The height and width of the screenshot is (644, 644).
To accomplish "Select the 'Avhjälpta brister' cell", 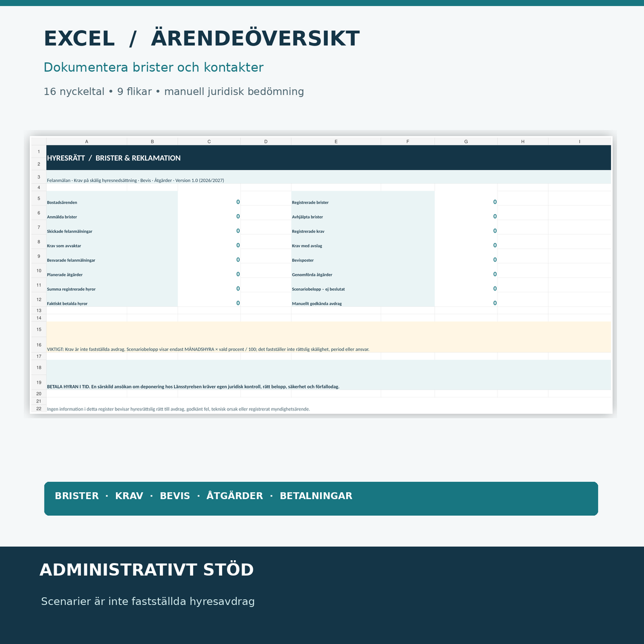I will pyautogui.click(x=363, y=213).
